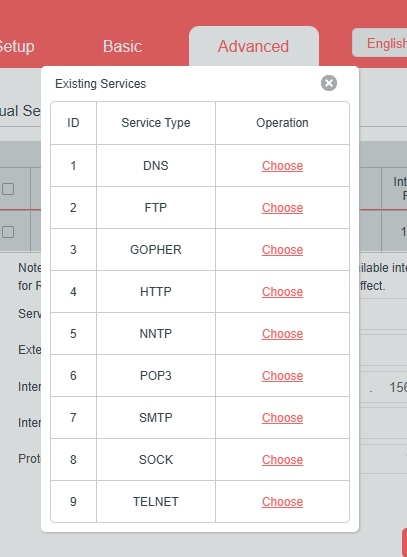Tick the first entry row checkbox
The image size is (407, 557).
8,232
